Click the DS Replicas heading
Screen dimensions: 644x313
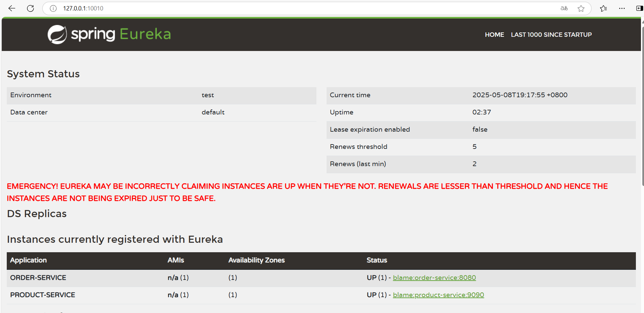(37, 214)
